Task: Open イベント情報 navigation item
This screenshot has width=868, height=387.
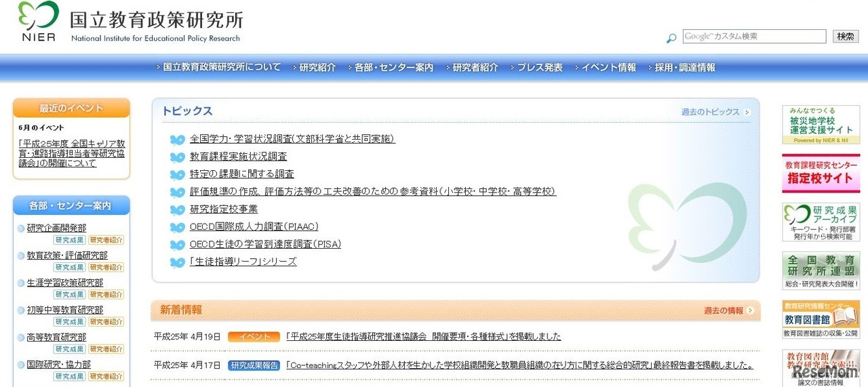Action: (608, 68)
